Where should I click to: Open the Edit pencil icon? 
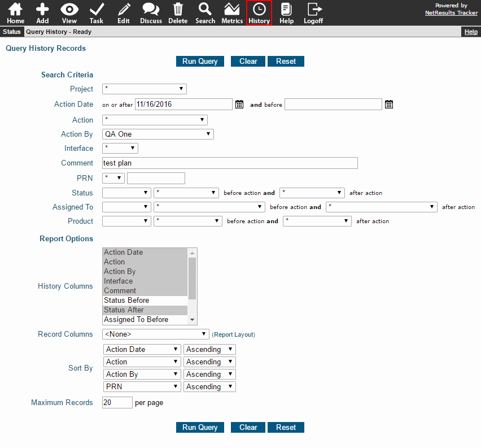click(124, 13)
